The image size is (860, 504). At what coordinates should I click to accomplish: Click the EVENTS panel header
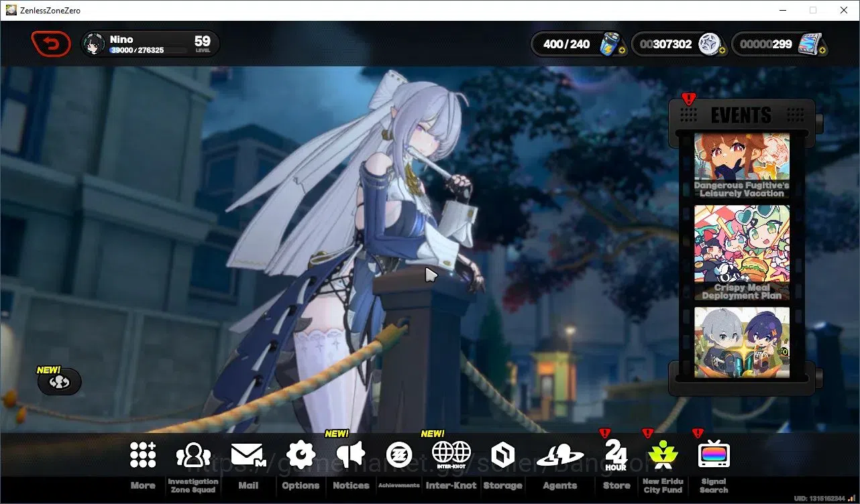coord(741,115)
